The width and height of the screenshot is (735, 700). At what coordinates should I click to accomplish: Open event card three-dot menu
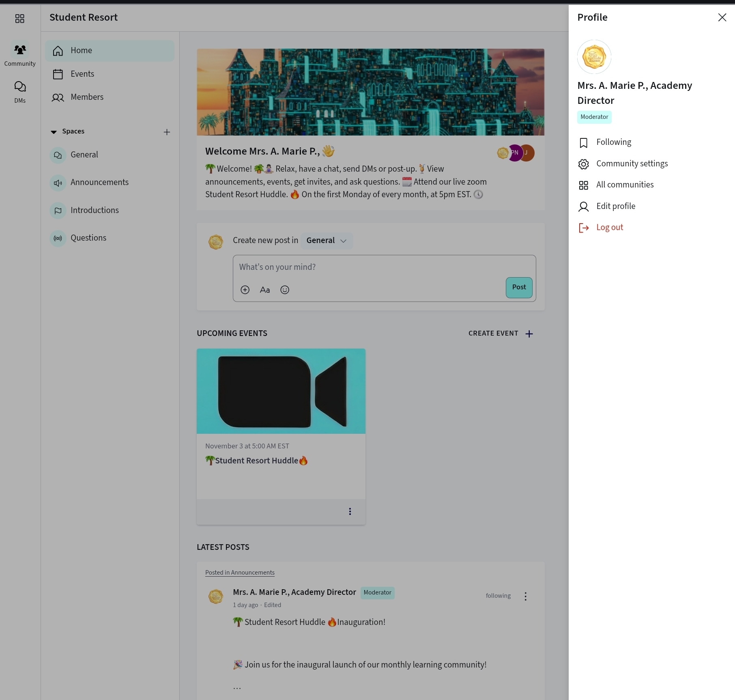(350, 511)
